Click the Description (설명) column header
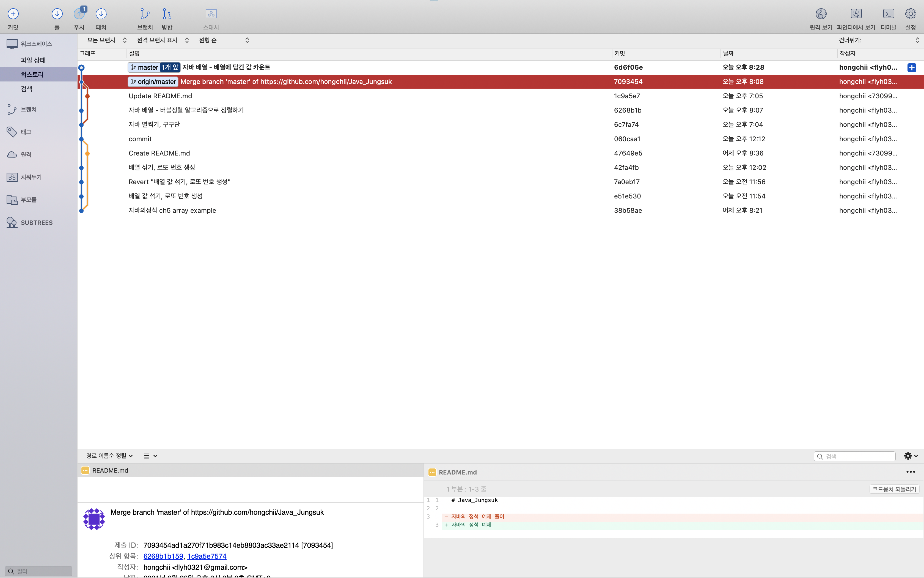This screenshot has width=924, height=578. tap(369, 53)
